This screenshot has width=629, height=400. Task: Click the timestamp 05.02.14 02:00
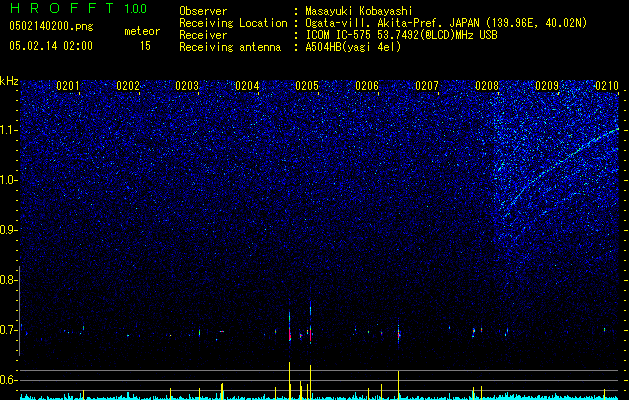tap(51, 45)
